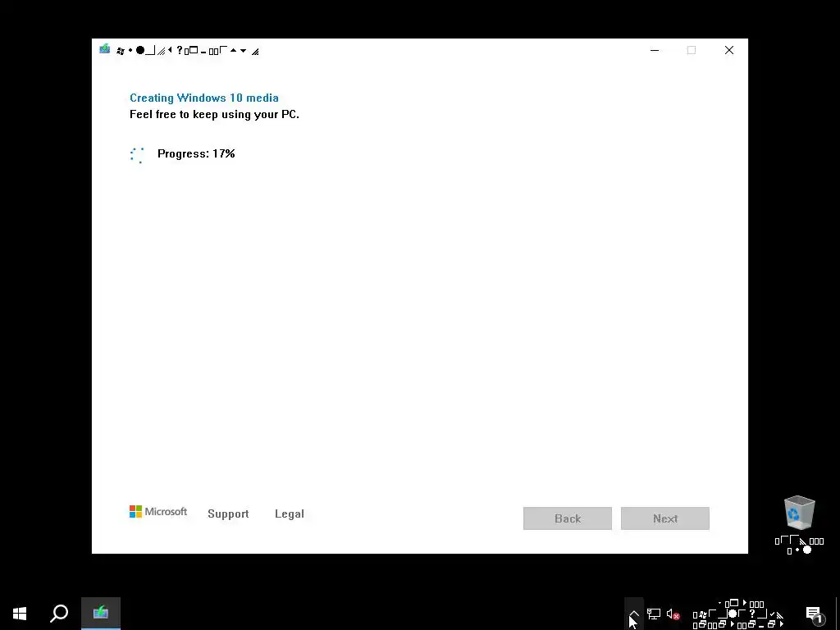The image size is (840, 630).
Task: Open the Legal link
Action: click(x=290, y=514)
